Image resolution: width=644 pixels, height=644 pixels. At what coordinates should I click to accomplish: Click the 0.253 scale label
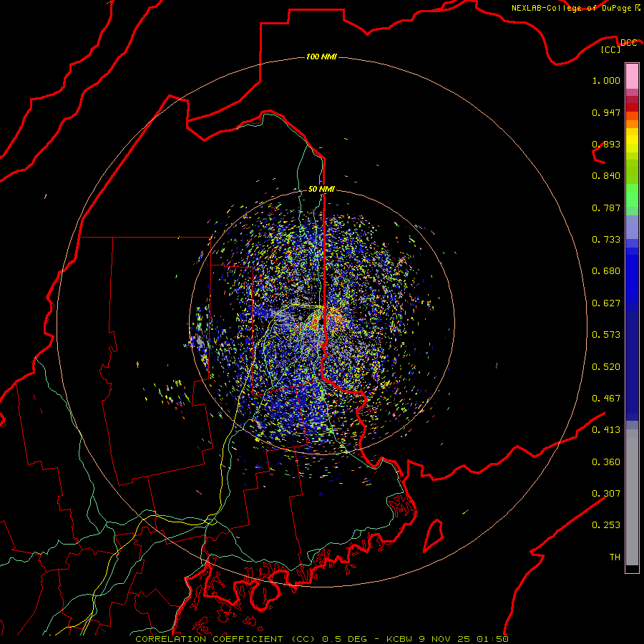pyautogui.click(x=606, y=525)
